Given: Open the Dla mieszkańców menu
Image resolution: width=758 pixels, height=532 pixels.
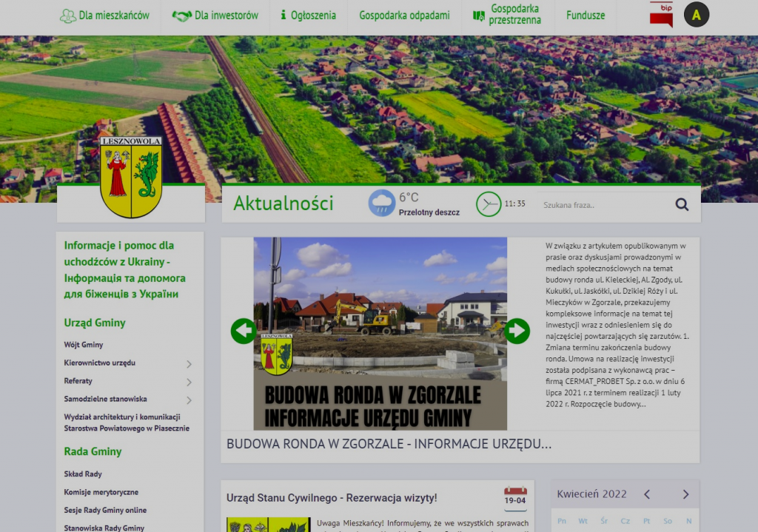Looking at the screenshot, I should [x=104, y=16].
